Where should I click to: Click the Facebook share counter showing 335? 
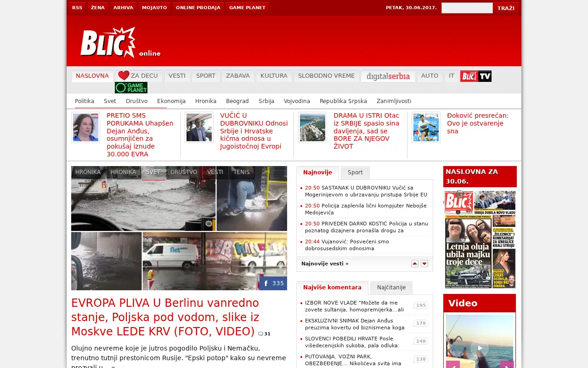click(x=273, y=283)
